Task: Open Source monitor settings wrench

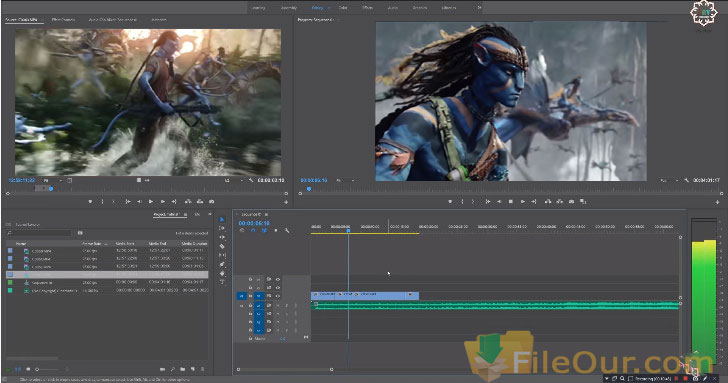Action: point(251,180)
